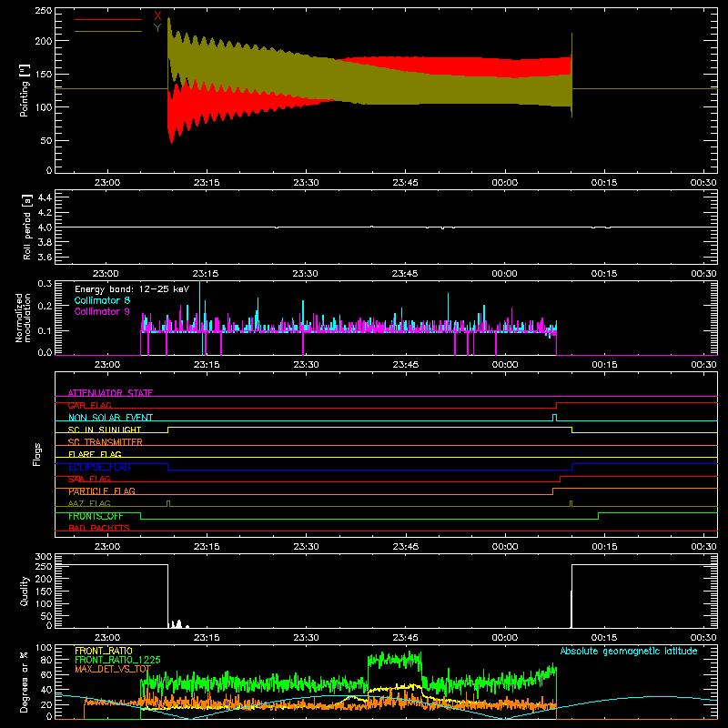Click the ECLIPSE_FLAG label

99,467
